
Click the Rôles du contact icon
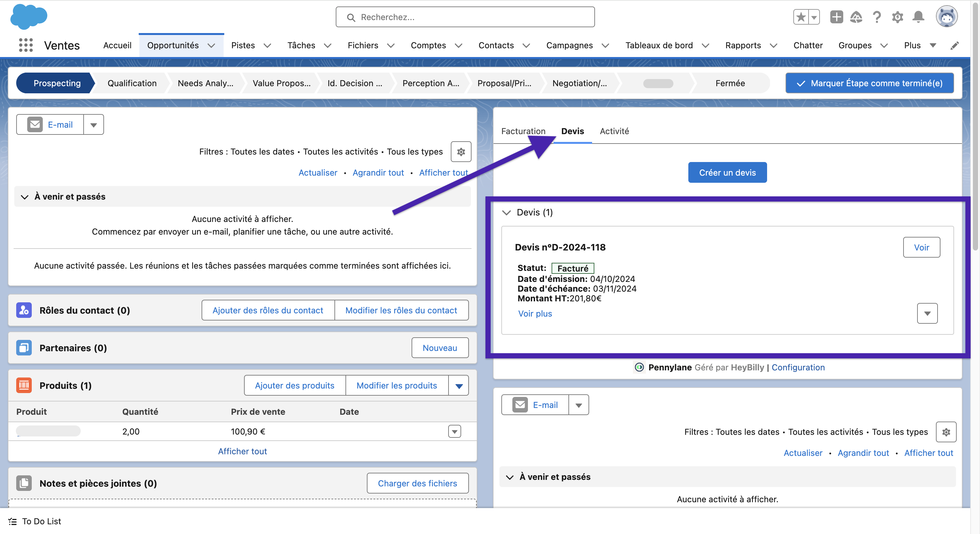point(24,310)
